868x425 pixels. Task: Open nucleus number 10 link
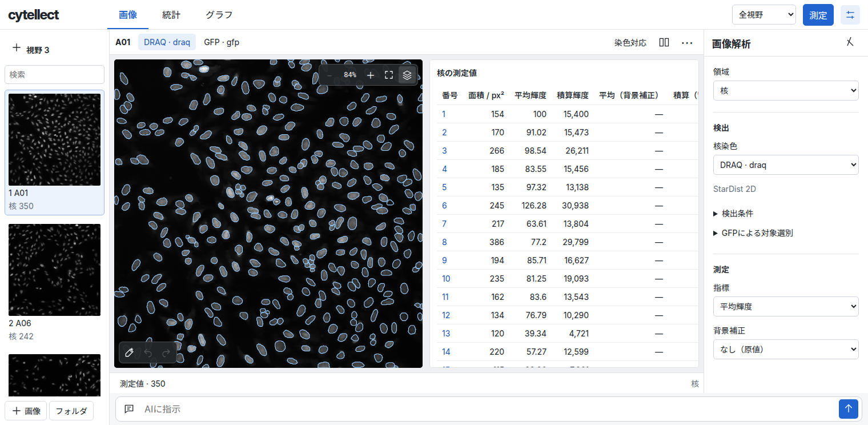(x=446, y=279)
